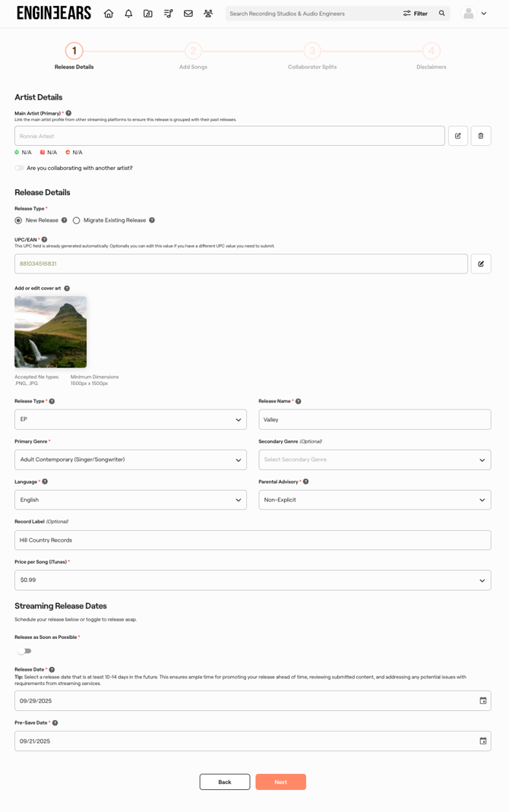Click the Next button
Image resolution: width=509 pixels, height=812 pixels.
point(280,782)
